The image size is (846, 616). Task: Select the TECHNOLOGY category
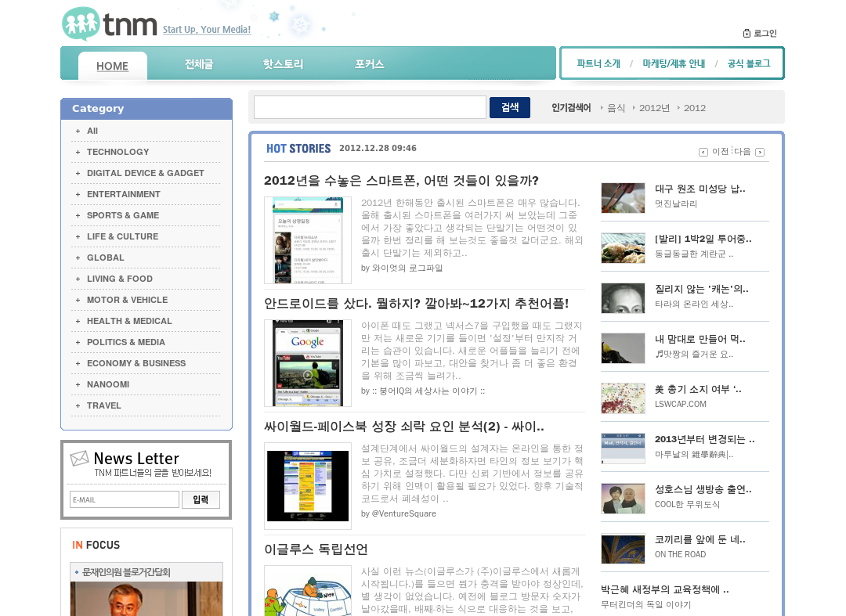[117, 152]
